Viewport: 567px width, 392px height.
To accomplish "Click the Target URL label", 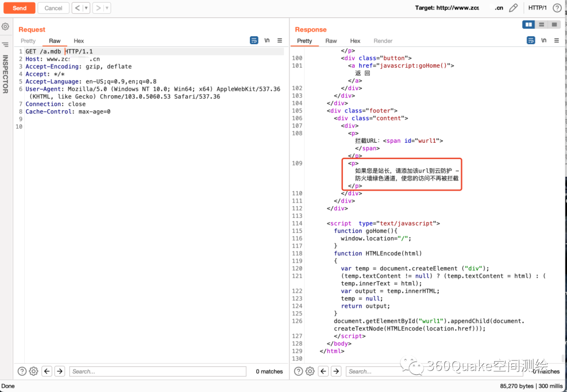I will 459,8.
